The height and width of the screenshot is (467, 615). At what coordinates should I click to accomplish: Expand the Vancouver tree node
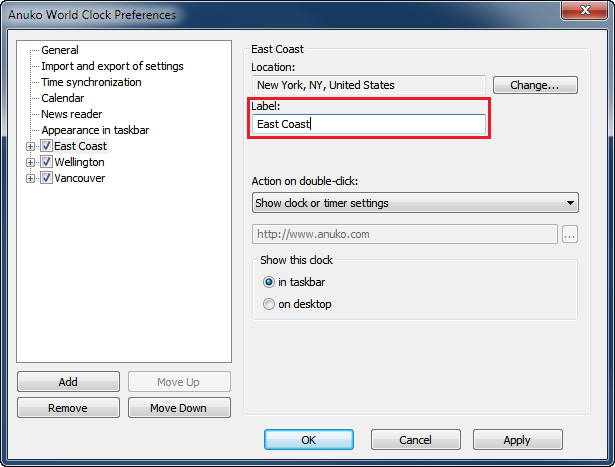(x=31, y=178)
